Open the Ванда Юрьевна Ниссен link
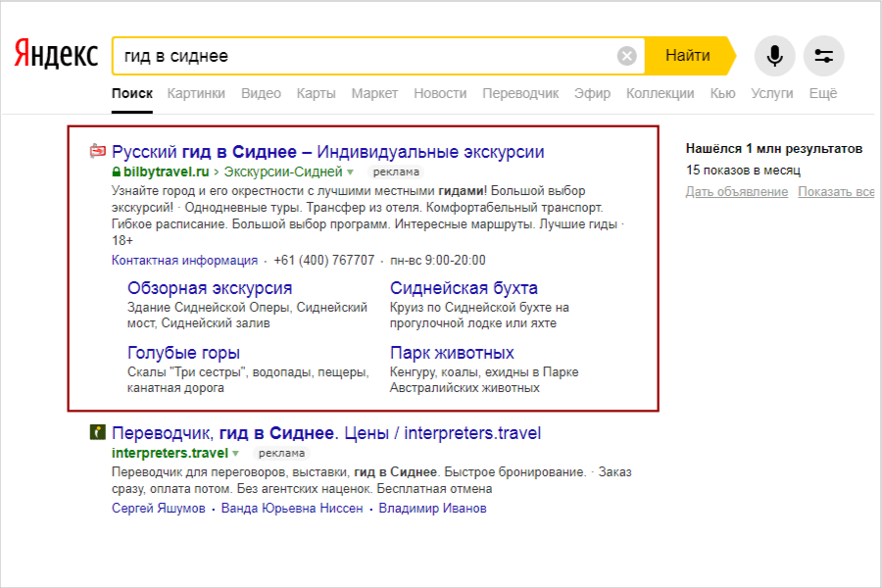 (x=292, y=508)
